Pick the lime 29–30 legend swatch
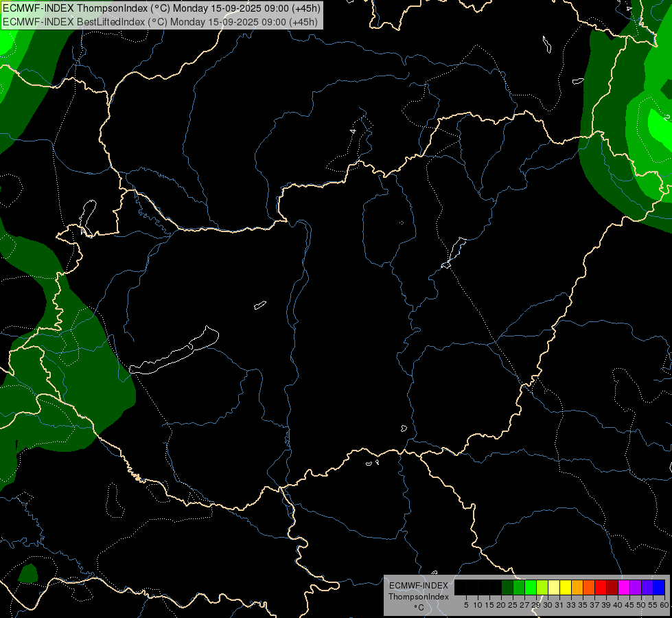The height and width of the screenshot is (618, 672). [x=542, y=587]
